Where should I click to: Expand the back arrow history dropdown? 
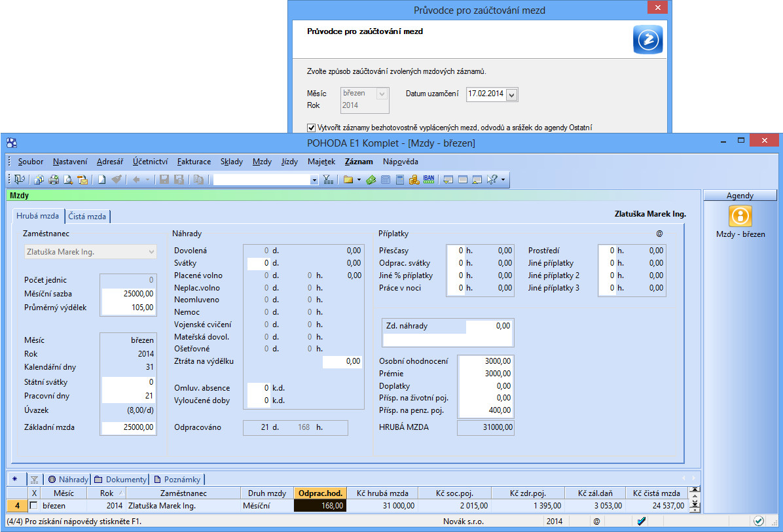coord(147,180)
